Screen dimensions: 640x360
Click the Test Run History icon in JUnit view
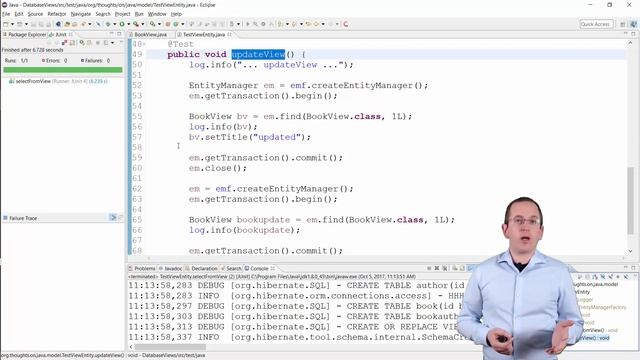coord(106,42)
